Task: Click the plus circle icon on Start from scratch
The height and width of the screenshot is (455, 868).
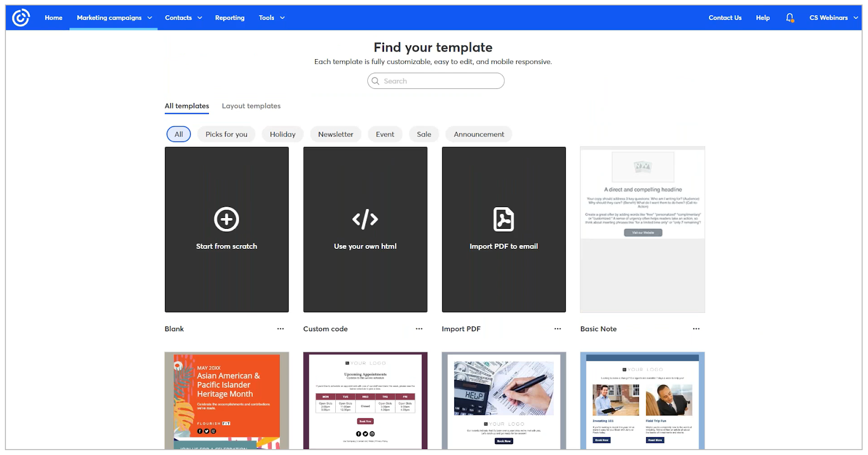Action: pyautogui.click(x=227, y=219)
